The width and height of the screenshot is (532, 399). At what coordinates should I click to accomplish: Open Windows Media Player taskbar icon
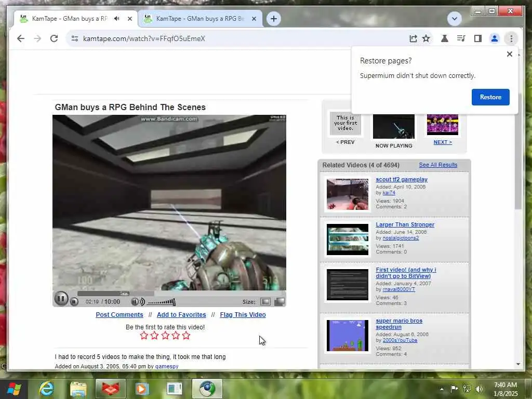pyautogui.click(x=142, y=389)
